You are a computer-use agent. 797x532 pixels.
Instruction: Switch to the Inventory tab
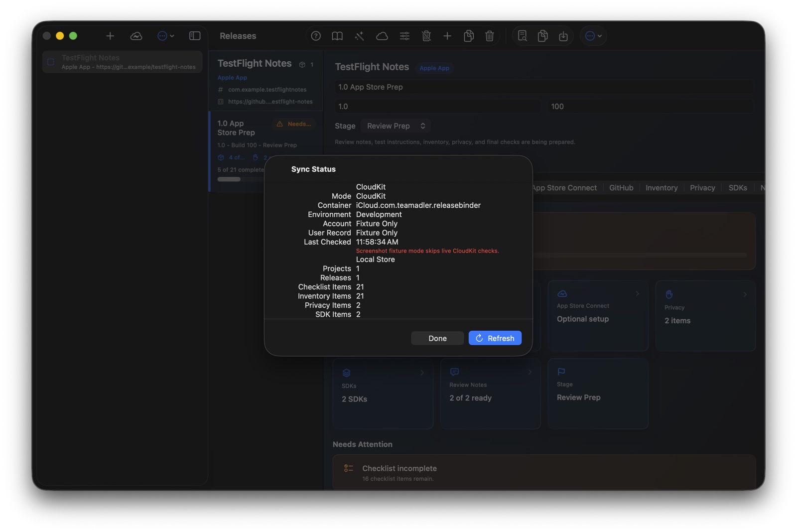point(662,188)
